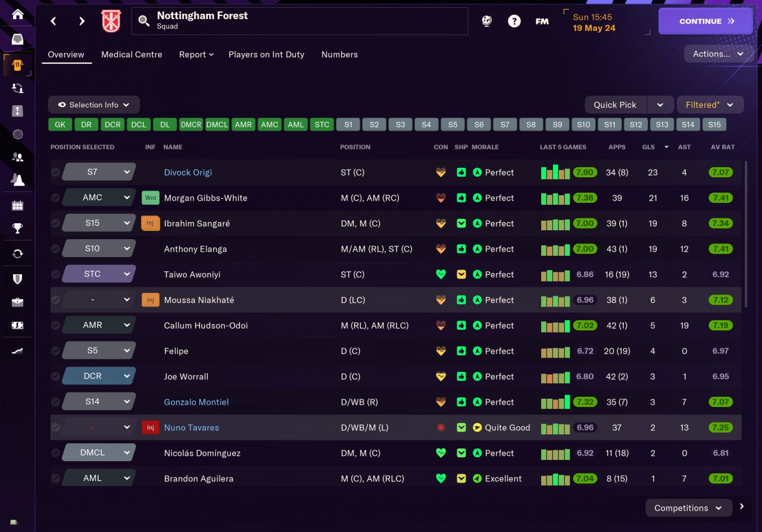Switch to the Medical Centre tab

coord(132,54)
